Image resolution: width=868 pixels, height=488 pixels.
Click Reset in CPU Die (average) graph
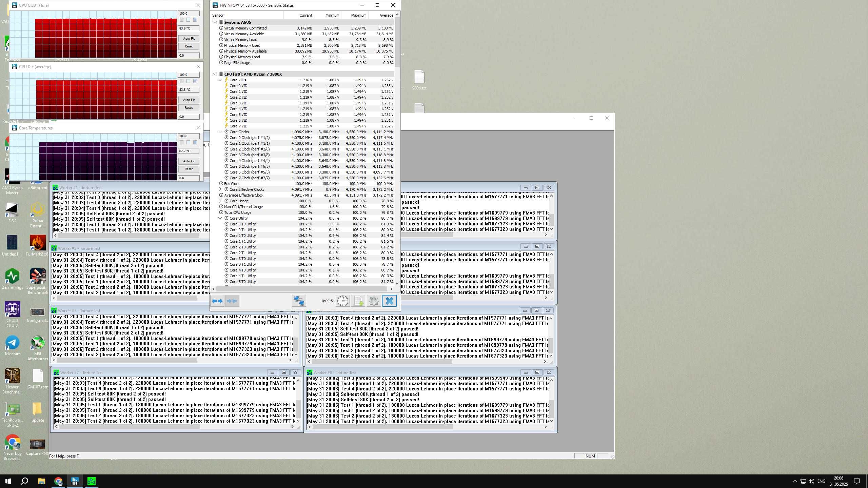coord(189,108)
